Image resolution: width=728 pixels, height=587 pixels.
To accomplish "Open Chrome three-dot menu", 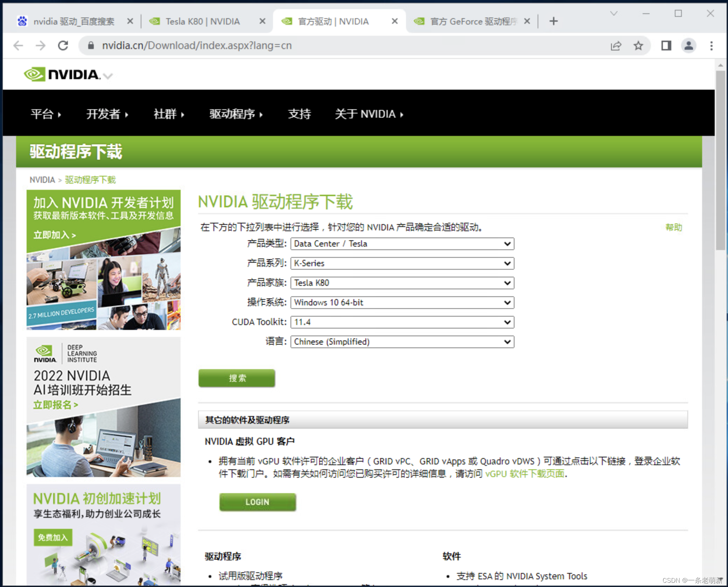I will [x=711, y=46].
